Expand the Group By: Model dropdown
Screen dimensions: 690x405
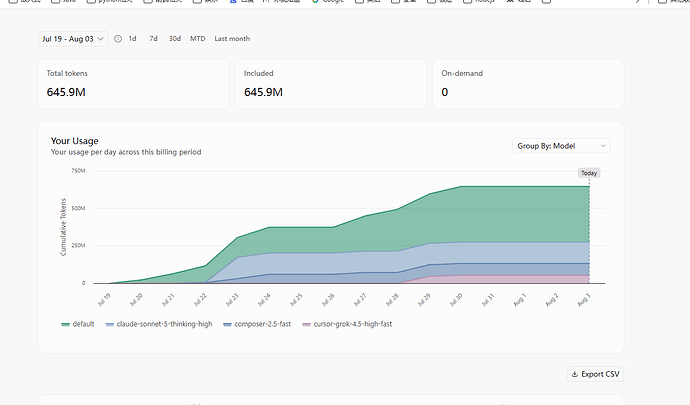click(561, 146)
